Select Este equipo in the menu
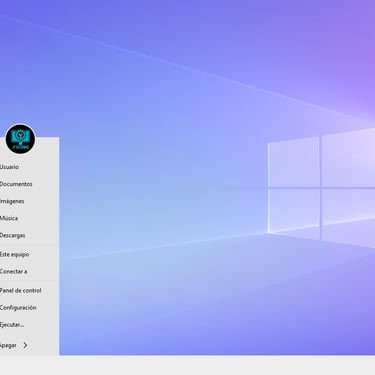The width and height of the screenshot is (375, 375). 14,254
